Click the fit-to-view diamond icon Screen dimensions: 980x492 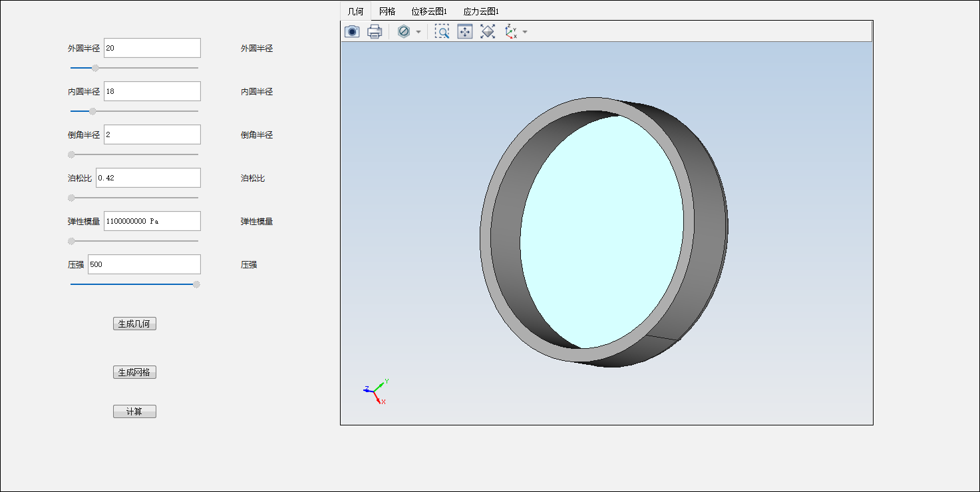click(x=488, y=31)
